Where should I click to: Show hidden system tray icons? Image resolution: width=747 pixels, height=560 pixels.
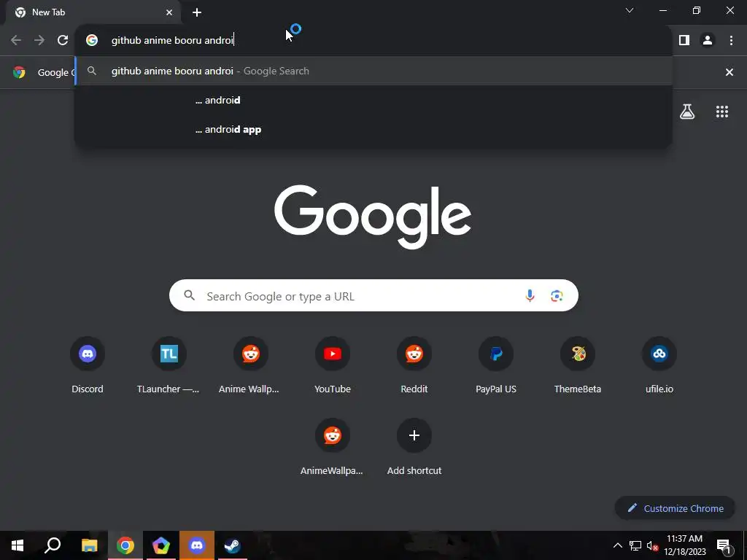(x=617, y=545)
